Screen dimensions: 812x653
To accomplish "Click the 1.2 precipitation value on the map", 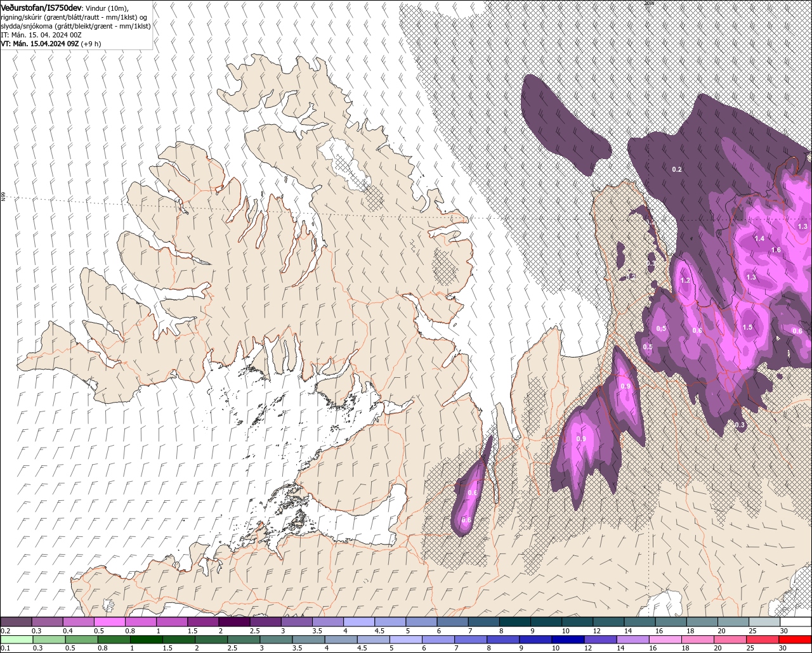I will (685, 280).
